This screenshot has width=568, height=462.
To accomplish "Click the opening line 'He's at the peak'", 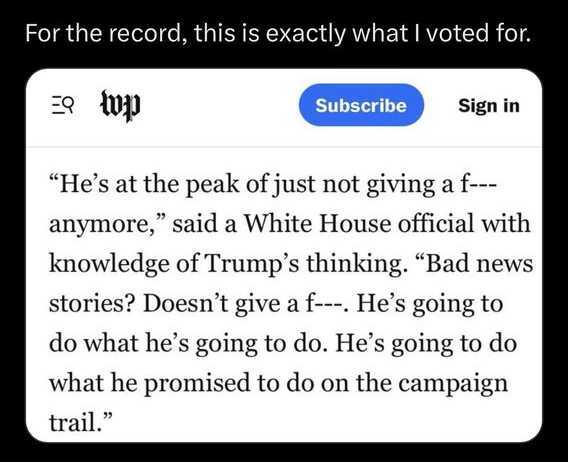I will [144, 184].
